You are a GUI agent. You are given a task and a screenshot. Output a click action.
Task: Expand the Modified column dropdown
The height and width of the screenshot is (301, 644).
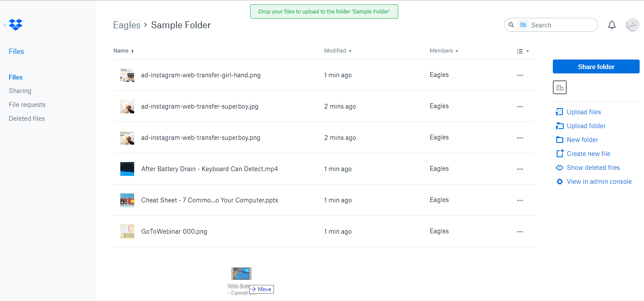tap(350, 51)
